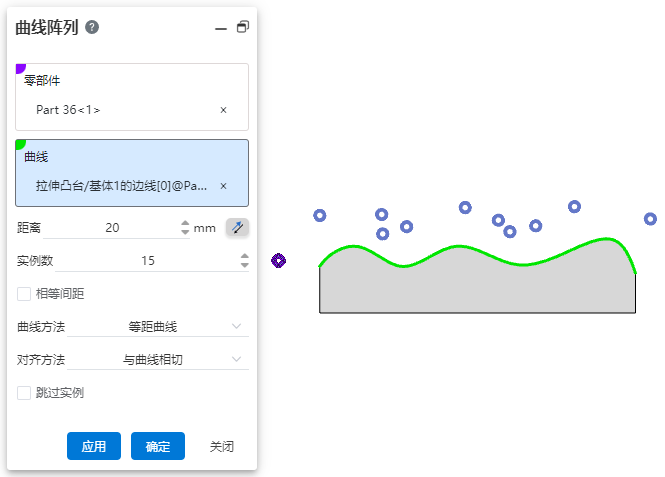This screenshot has height=477, width=665.
Task: Minimize the 曲线阵列 panel
Action: point(221,28)
